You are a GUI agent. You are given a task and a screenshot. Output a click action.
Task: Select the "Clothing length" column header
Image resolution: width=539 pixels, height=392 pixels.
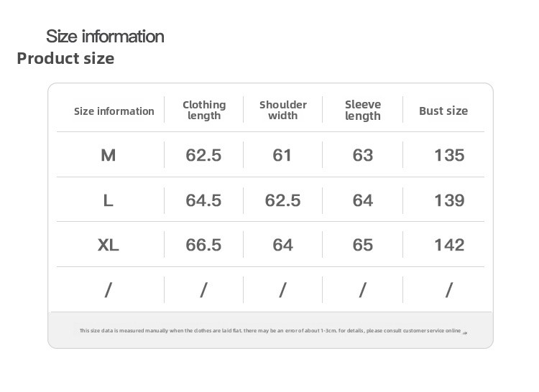(204, 110)
